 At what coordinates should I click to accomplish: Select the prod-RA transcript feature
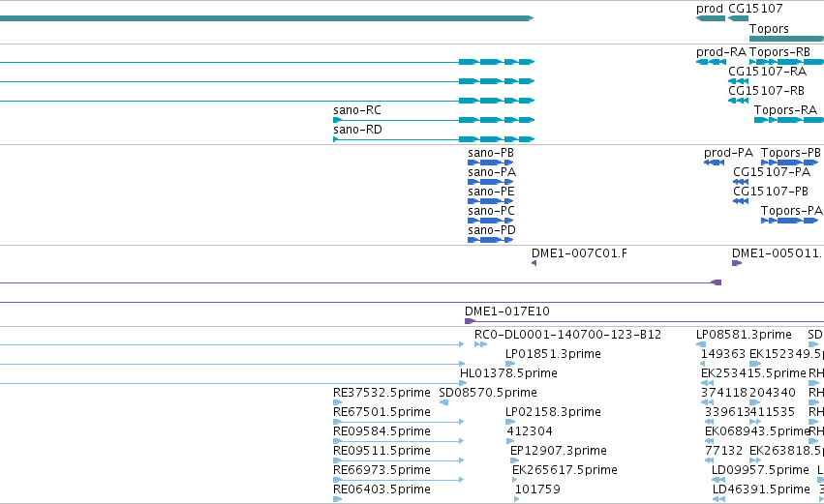point(711,62)
